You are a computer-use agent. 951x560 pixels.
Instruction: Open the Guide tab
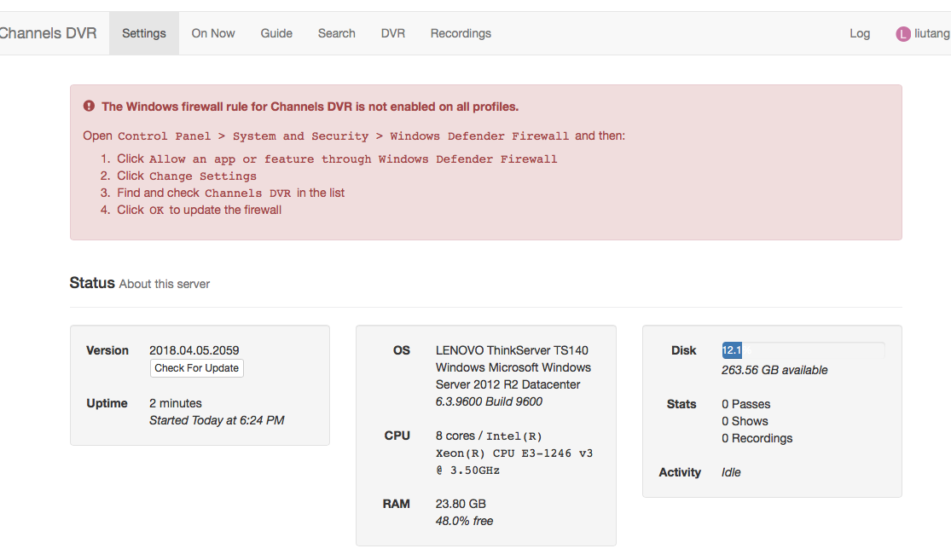tap(275, 32)
